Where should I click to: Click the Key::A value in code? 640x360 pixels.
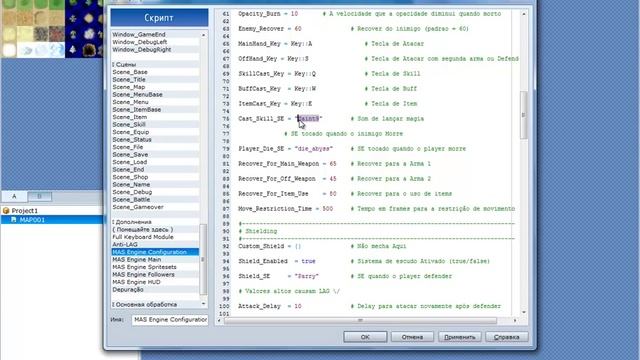tap(301, 44)
